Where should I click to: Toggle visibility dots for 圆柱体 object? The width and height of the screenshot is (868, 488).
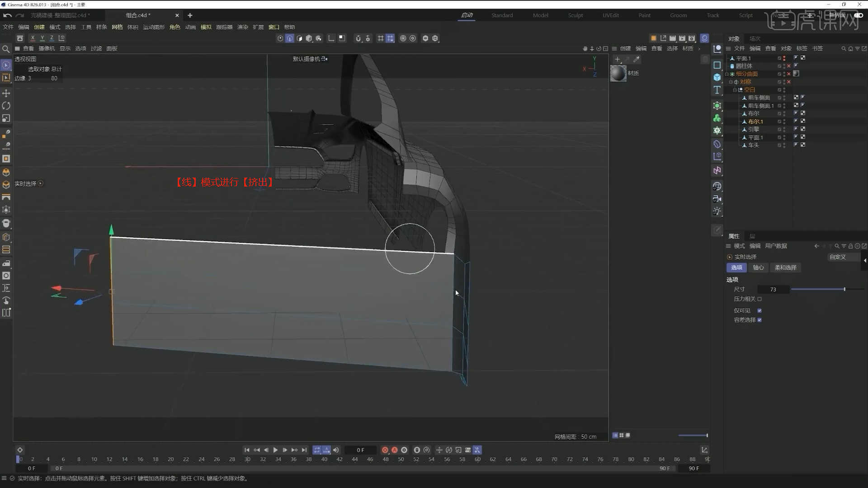coord(784,66)
